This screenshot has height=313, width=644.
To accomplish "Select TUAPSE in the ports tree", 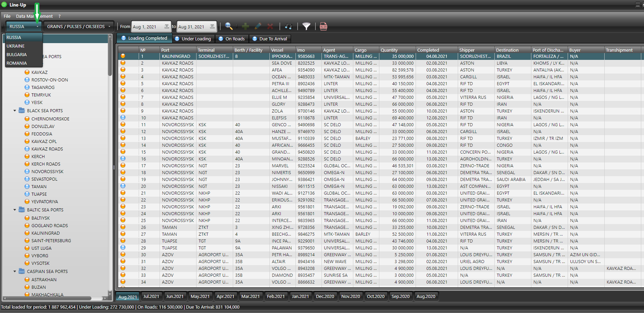I will click(x=39, y=194).
